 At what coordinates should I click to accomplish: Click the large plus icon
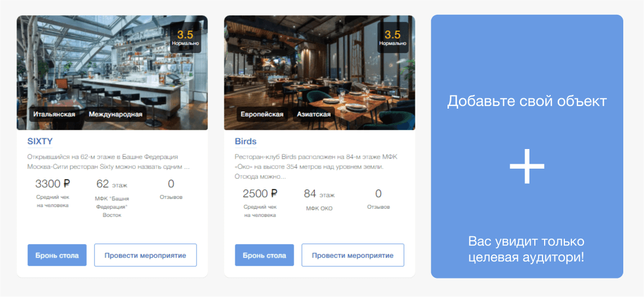coord(527,167)
